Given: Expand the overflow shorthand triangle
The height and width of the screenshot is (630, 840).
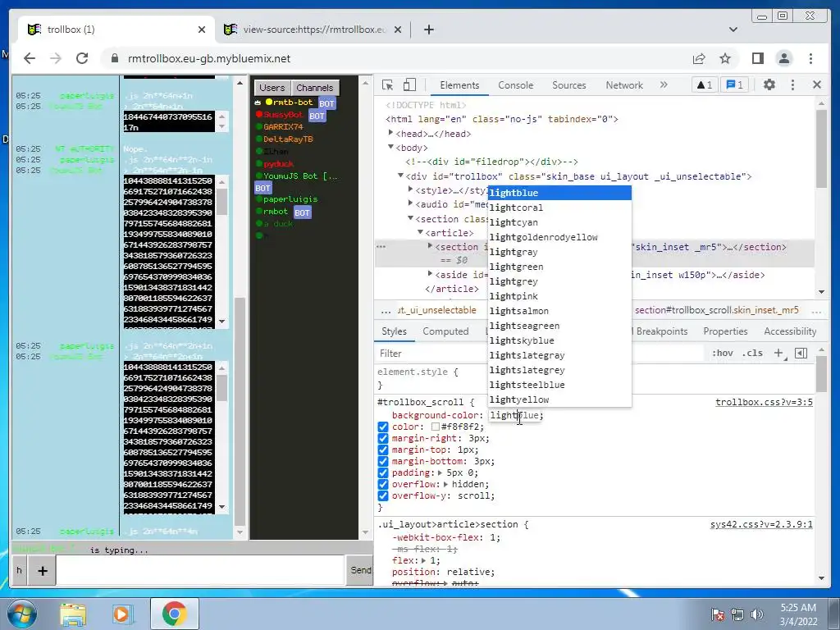Looking at the screenshot, I should point(445,484).
